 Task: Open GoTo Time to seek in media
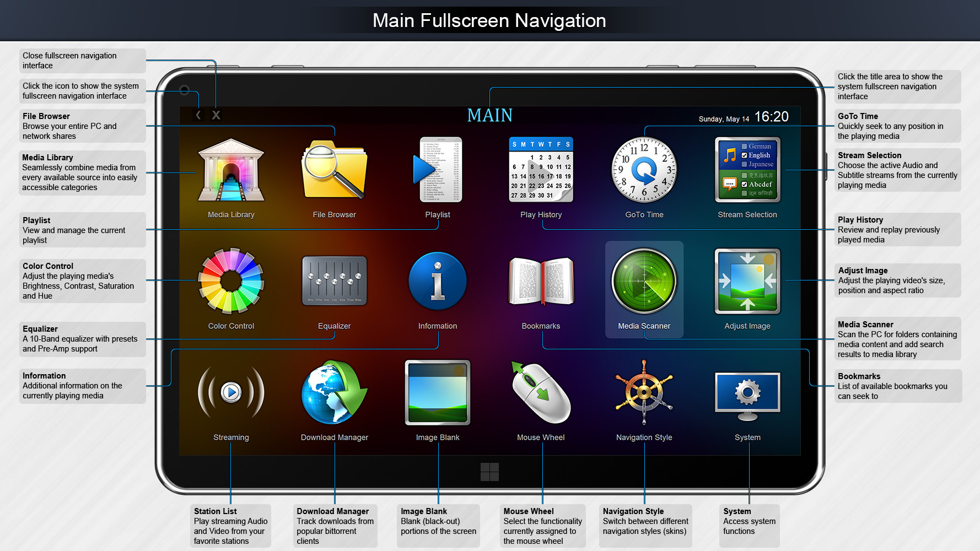tap(644, 170)
